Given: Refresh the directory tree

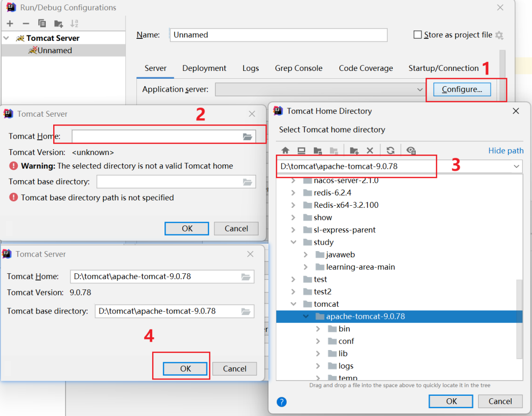Looking at the screenshot, I should click(391, 151).
